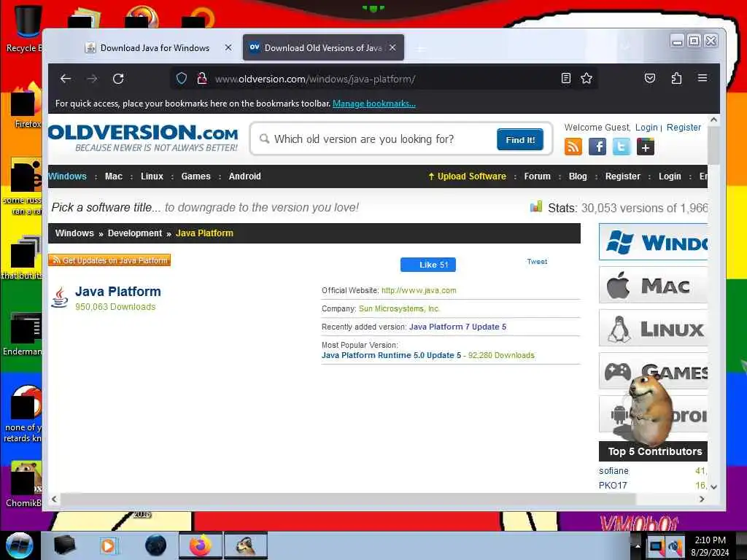Reload the page with the refresh icon
This screenshot has height=560, width=747.
click(118, 79)
